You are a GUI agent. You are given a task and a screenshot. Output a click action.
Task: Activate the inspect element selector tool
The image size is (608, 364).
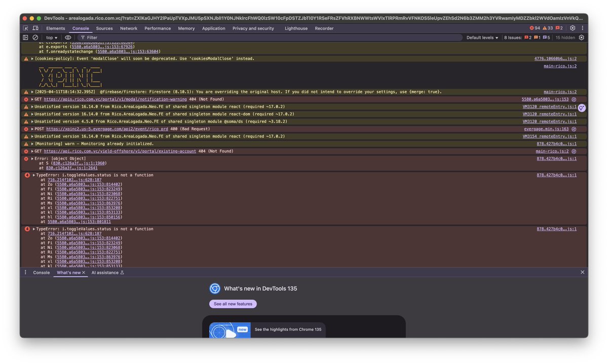(x=26, y=28)
